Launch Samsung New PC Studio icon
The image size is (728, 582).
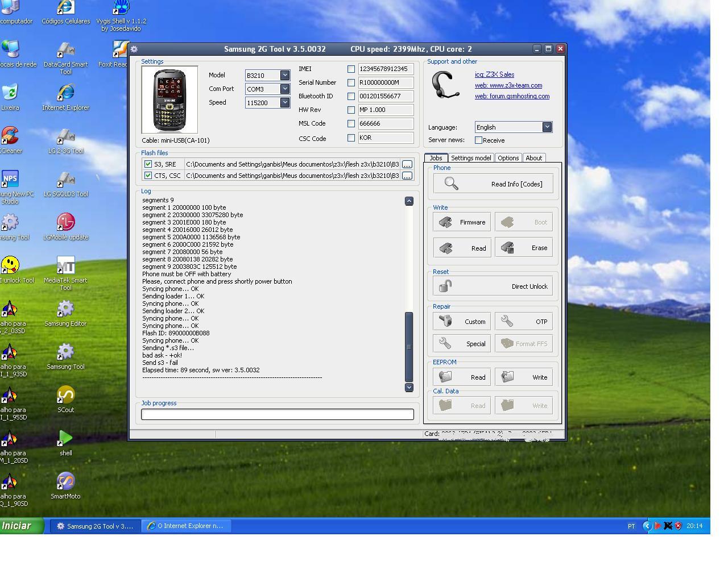pos(11,188)
